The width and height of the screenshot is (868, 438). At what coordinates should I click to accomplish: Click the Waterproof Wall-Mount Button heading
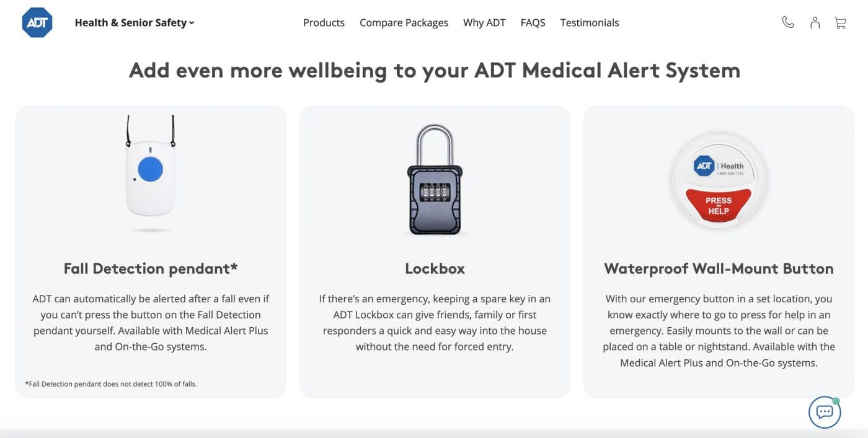tap(719, 268)
